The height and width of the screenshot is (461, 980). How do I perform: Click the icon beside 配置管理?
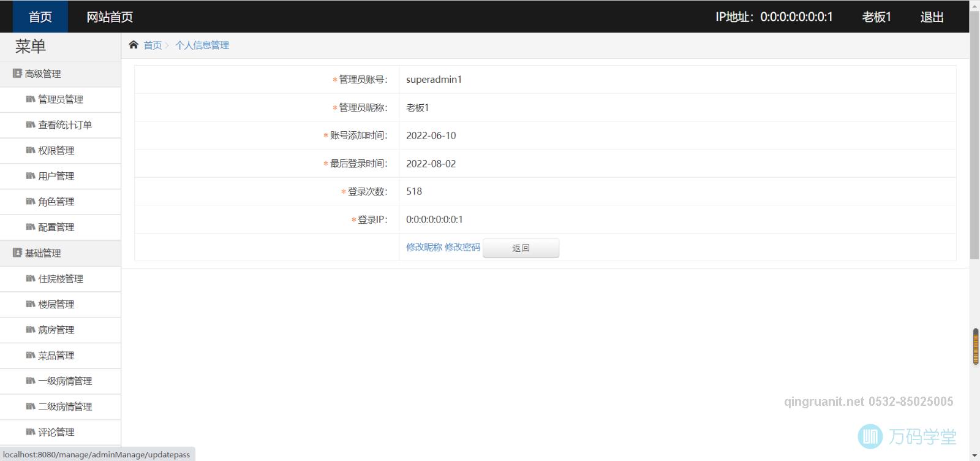(x=30, y=227)
